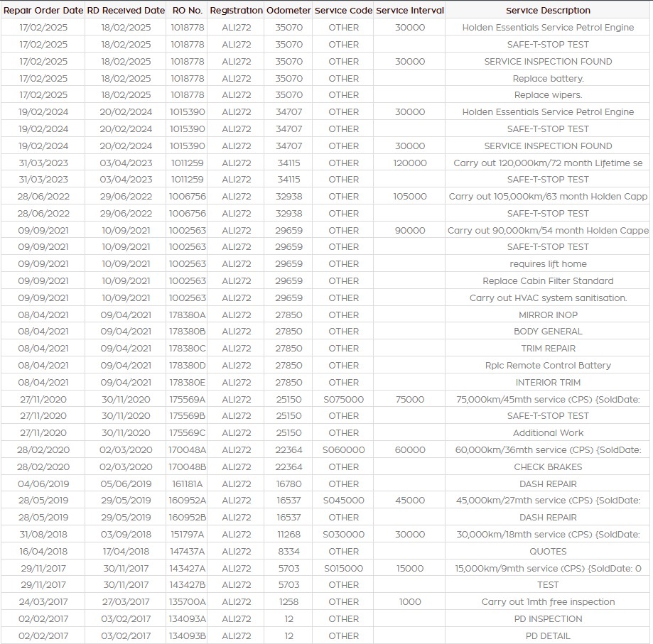Click RO number 170048B
The image size is (653, 644).
188,466
